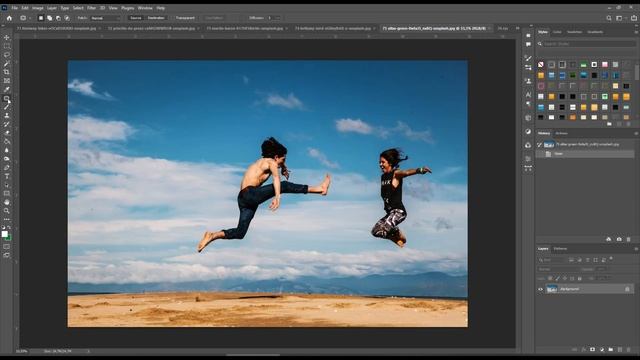Select the Move tool
The width and height of the screenshot is (640, 360).
7,38
